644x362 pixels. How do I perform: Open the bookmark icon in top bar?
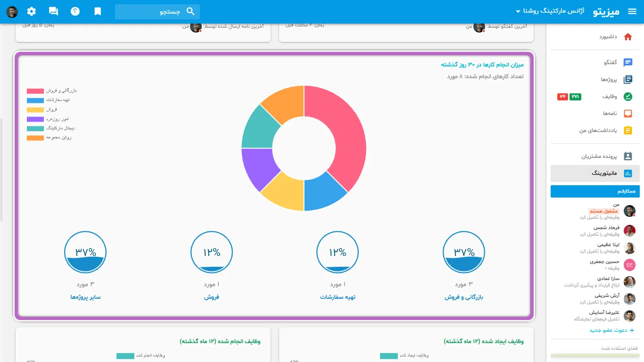click(x=98, y=11)
